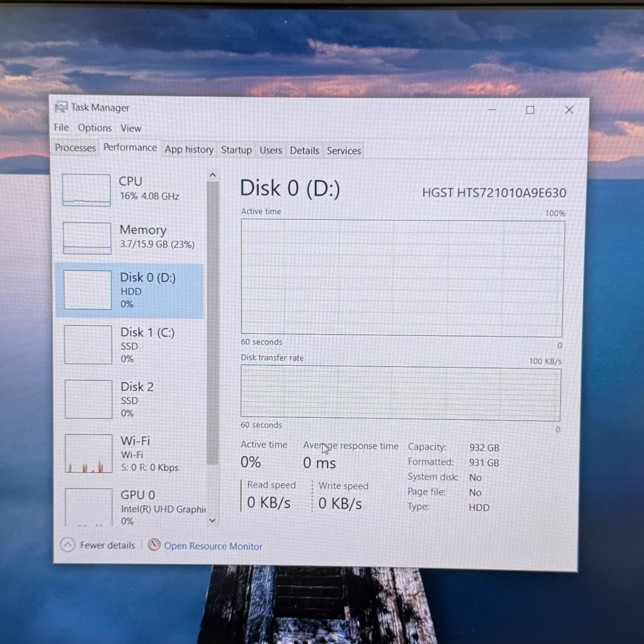This screenshot has height=644, width=644.
Task: Click the sidebar scroll up arrow
Action: coord(213,175)
